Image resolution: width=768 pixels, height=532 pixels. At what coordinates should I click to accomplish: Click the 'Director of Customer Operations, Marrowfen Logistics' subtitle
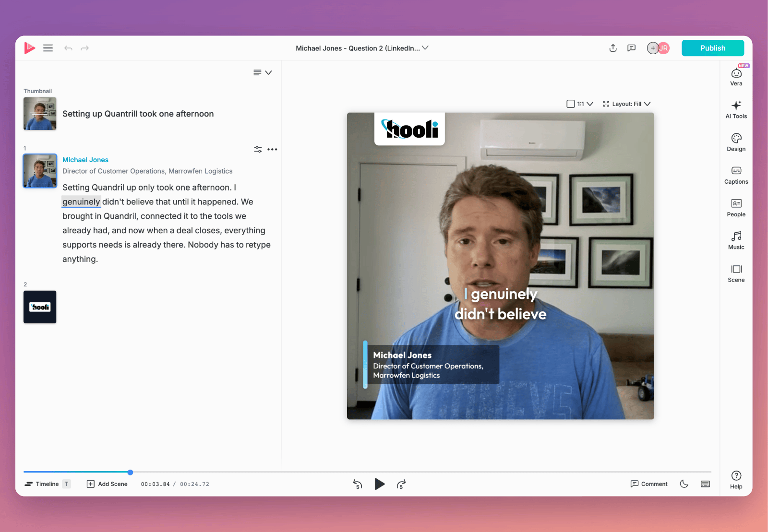pyautogui.click(x=147, y=171)
